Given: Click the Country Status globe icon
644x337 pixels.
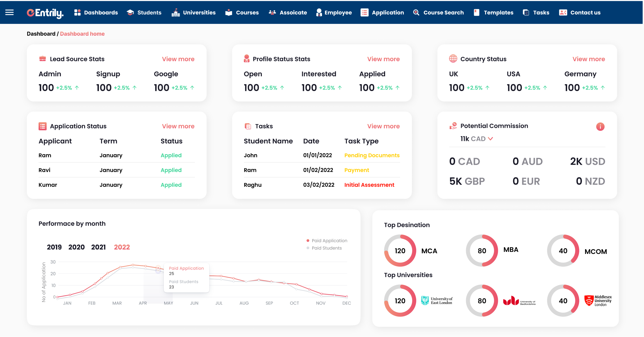Looking at the screenshot, I should tap(453, 59).
